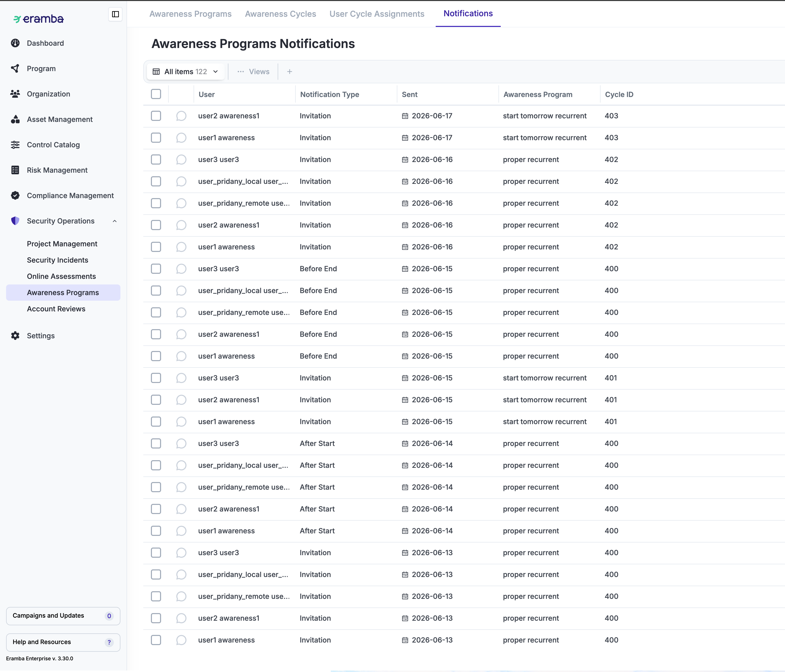Click the Risk Management list icon

(x=15, y=170)
